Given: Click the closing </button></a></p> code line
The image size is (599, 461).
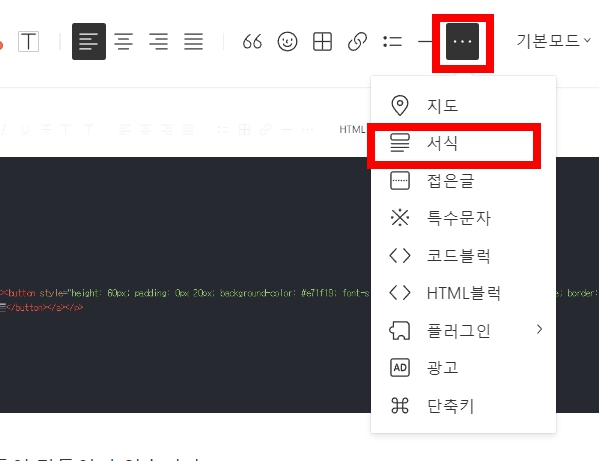Looking at the screenshot, I should tap(42, 307).
